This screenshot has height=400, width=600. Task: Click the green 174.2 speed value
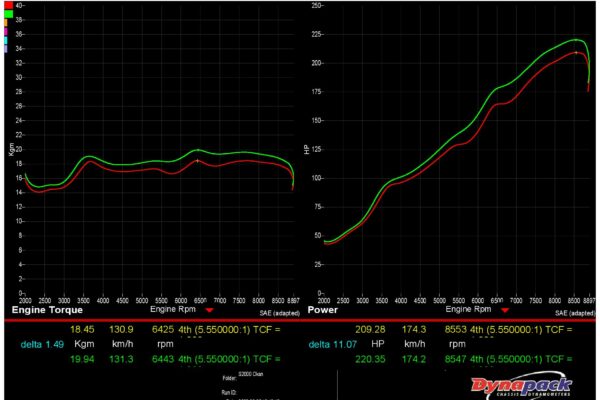[x=414, y=359]
